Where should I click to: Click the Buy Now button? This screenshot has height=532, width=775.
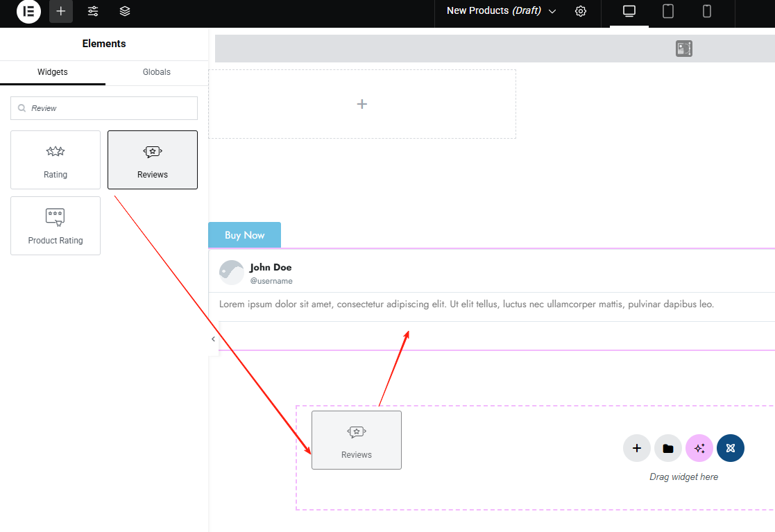[244, 234]
